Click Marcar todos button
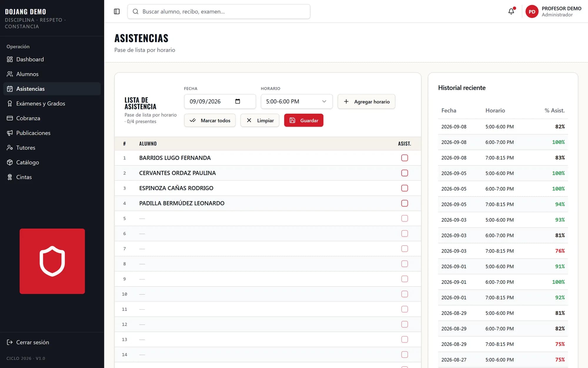Viewport: 588px width, 368px height. click(x=210, y=120)
